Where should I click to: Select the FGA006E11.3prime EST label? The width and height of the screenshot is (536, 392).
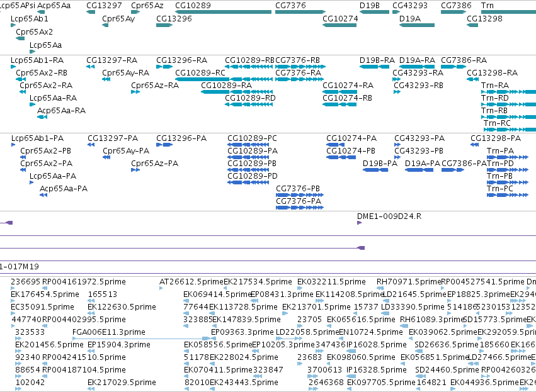109,332
